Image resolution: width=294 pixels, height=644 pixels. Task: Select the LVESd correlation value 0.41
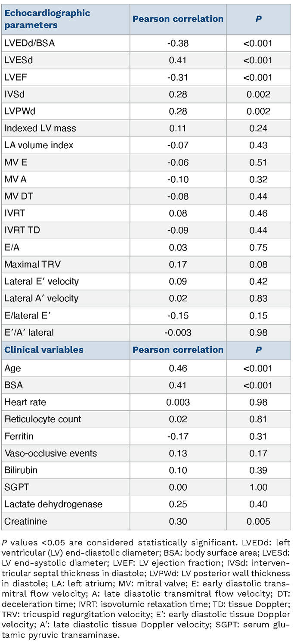pyautogui.click(x=178, y=60)
